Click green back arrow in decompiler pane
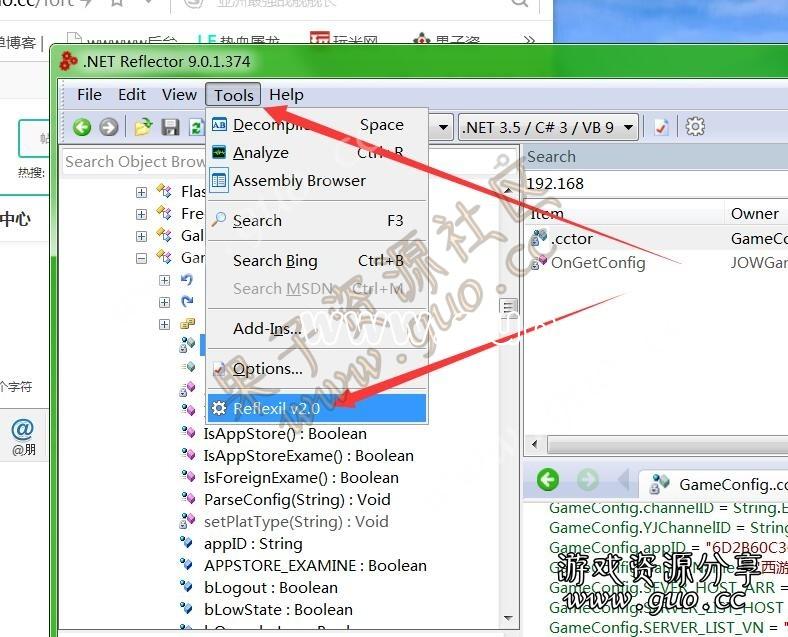The width and height of the screenshot is (788, 637). (x=548, y=480)
